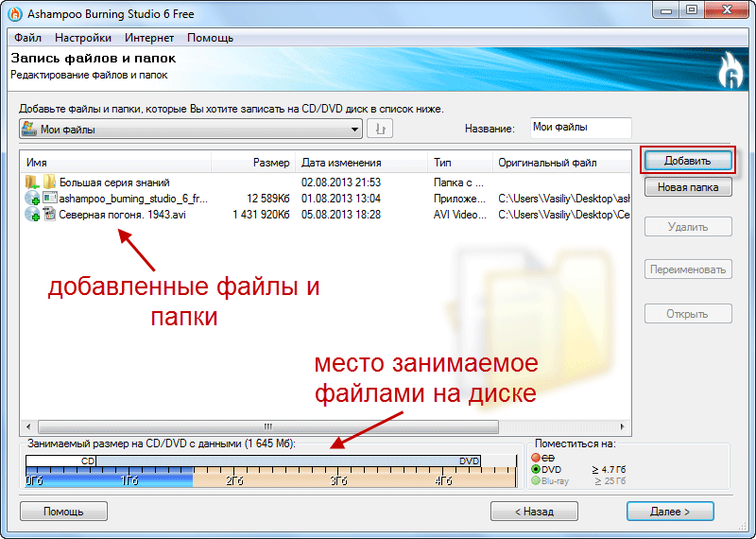Click the scrollbar right arrow
This screenshot has height=539, width=756.
coord(623,426)
